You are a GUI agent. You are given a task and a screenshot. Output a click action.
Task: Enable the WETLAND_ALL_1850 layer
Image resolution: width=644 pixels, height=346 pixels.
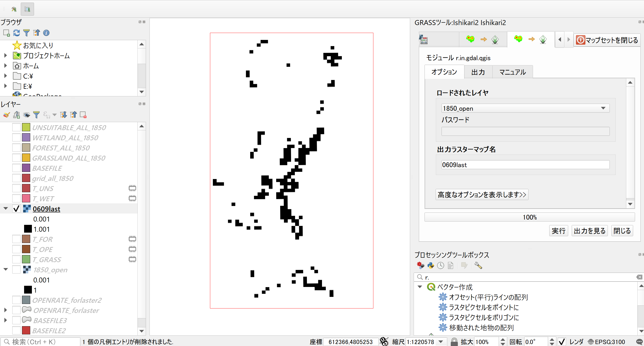pos(16,137)
